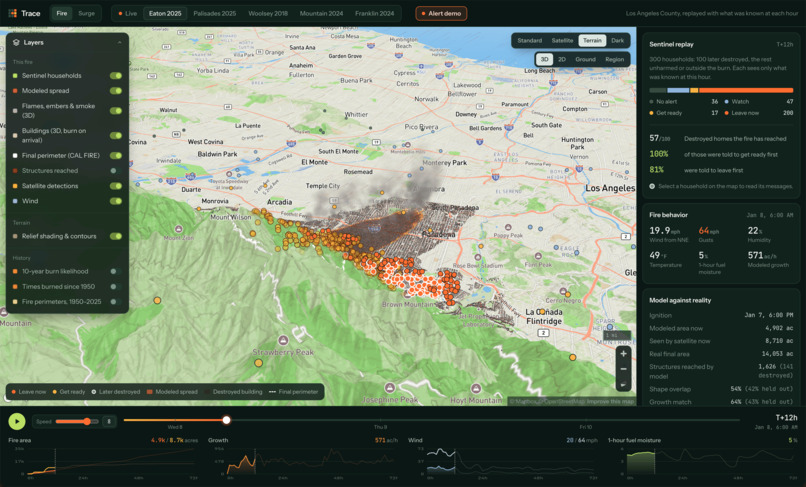Viewport: 806px width, 487px height.
Task: Click the Trace logo icon
Action: 13,13
